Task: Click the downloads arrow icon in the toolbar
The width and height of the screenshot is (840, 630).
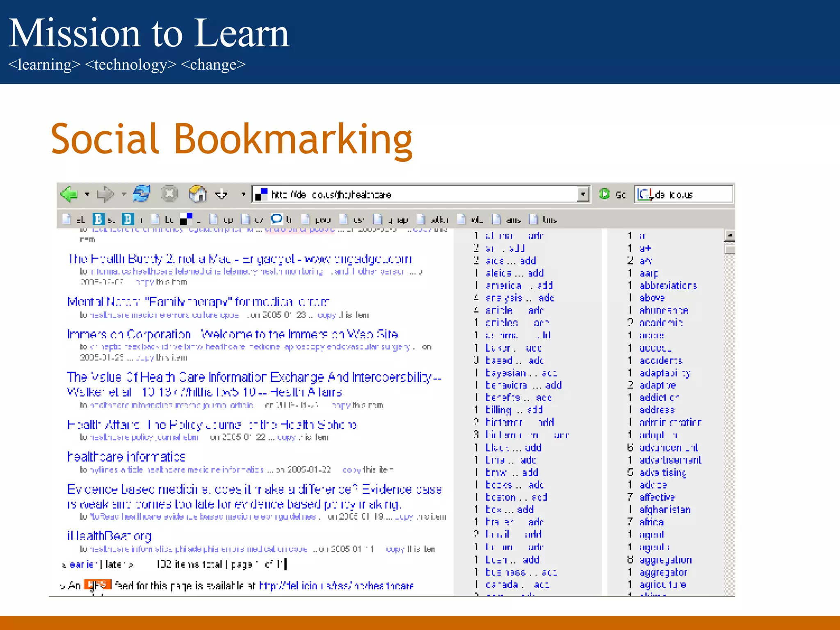Action: pyautogui.click(x=221, y=194)
